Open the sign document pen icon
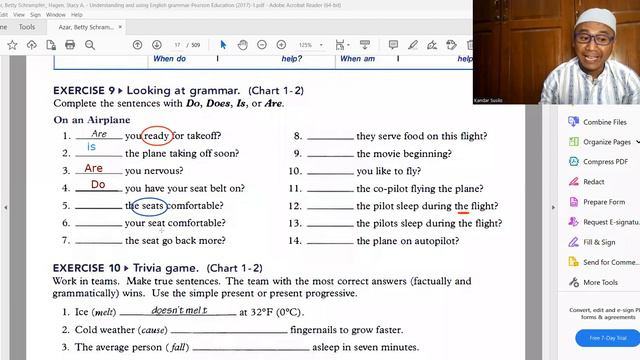640x360 pixels. click(x=432, y=45)
